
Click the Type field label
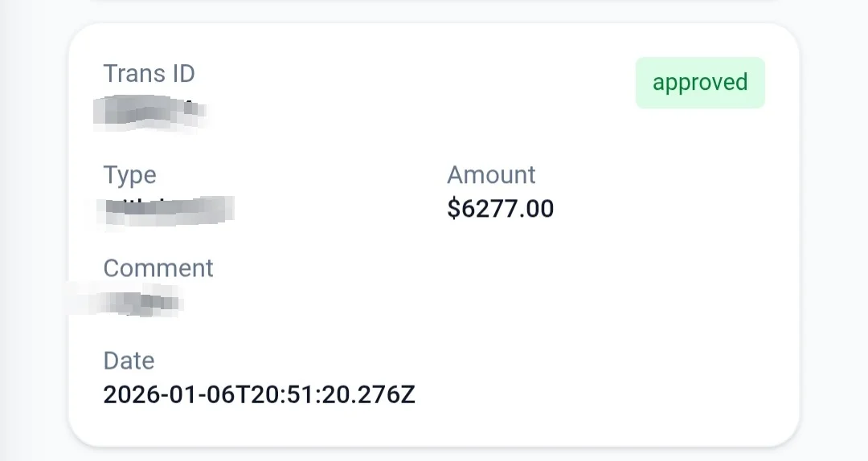[x=129, y=175]
